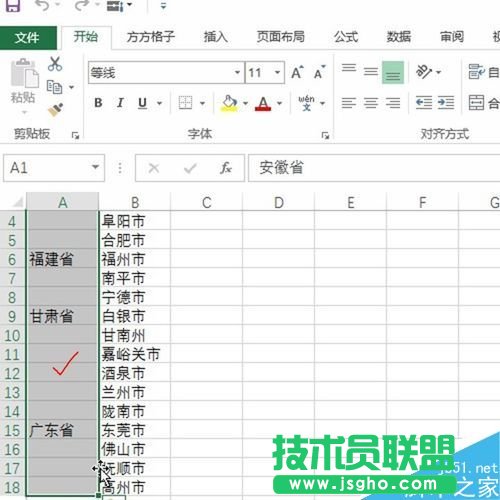The width and height of the screenshot is (500, 500).
Task: Increase the cell indent
Action: click(446, 103)
